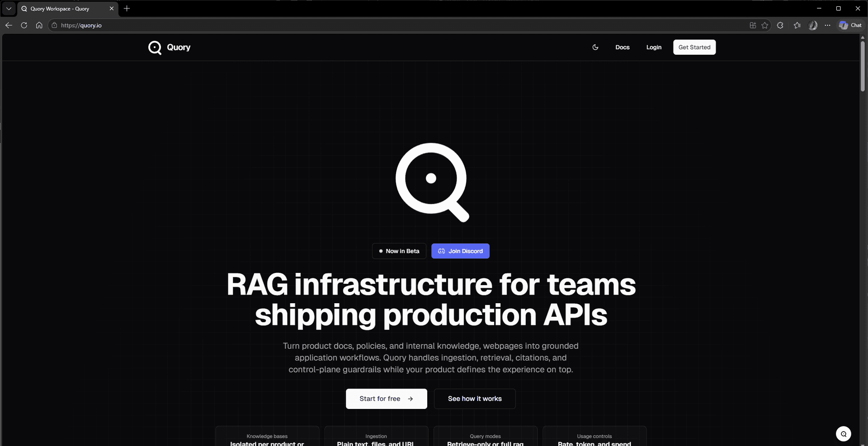Open the split screen icon in address bar
Image resolution: width=868 pixels, height=446 pixels.
pos(753,25)
